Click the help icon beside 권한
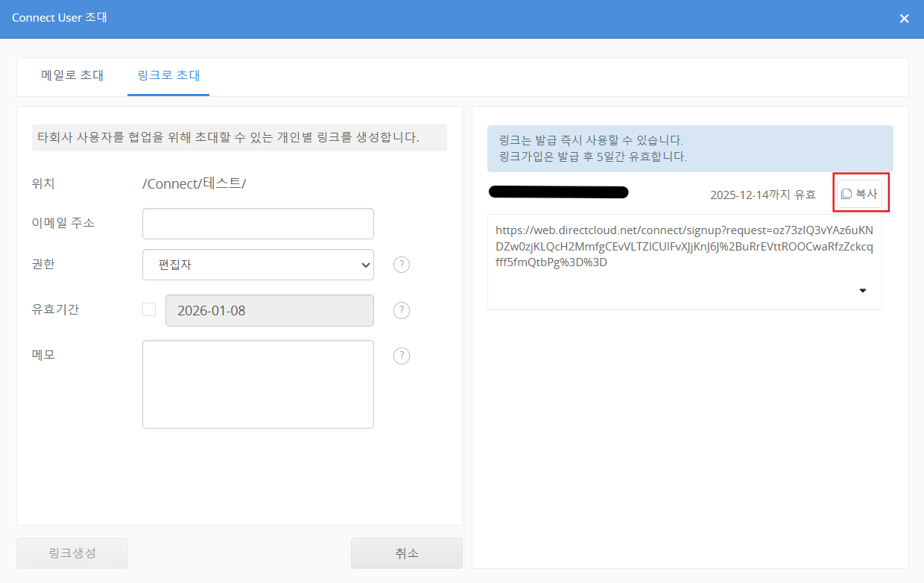 (402, 265)
